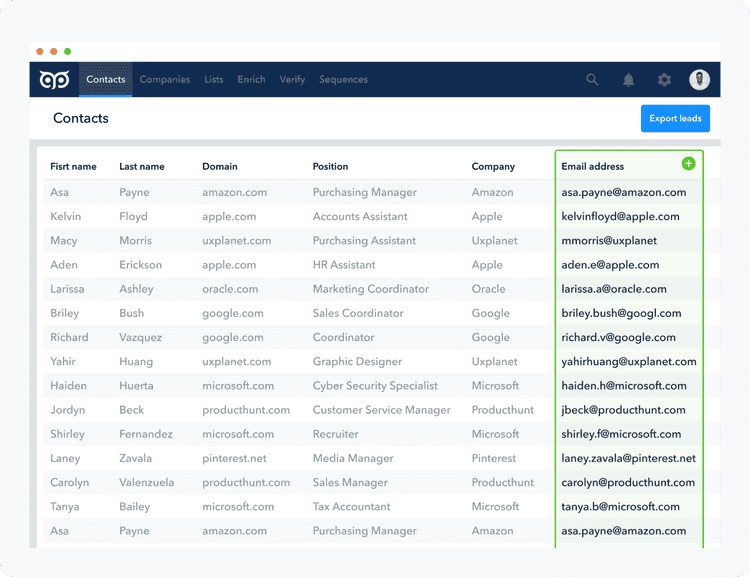Select email briley.bush@googl.com
Image resolution: width=750 pixels, height=577 pixels.
click(x=621, y=313)
